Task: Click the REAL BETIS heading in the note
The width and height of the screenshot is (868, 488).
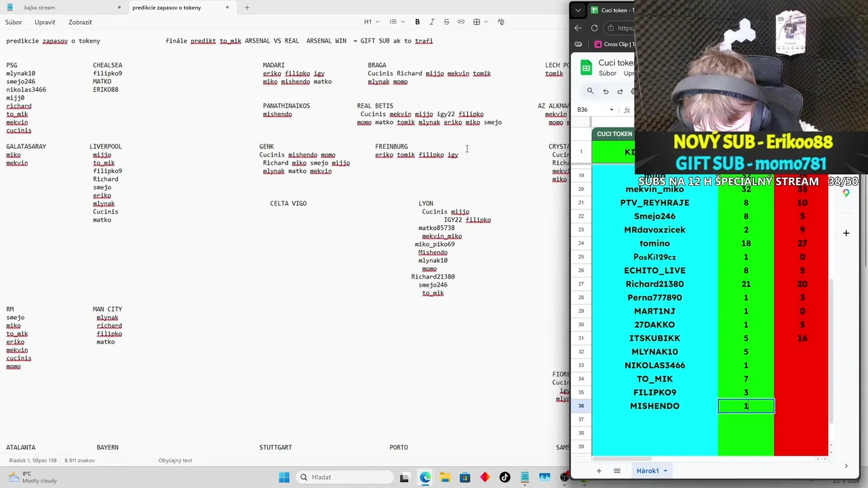Action: tap(375, 106)
